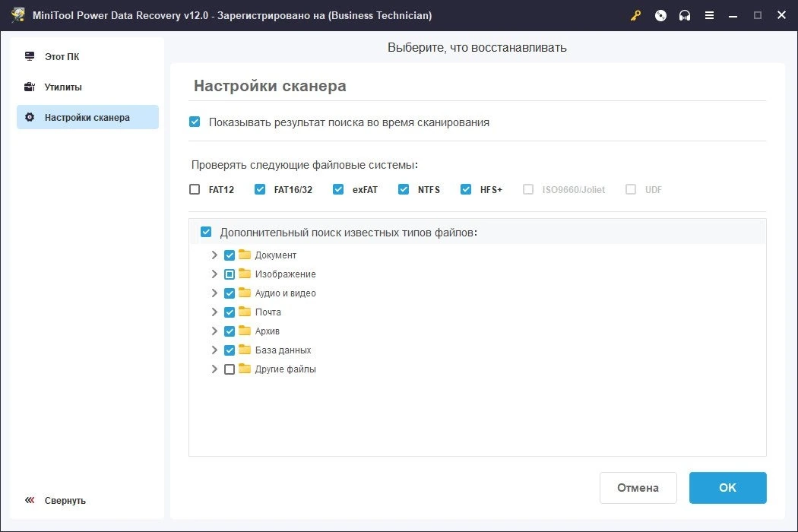Click the key registration icon

pyautogui.click(x=635, y=16)
